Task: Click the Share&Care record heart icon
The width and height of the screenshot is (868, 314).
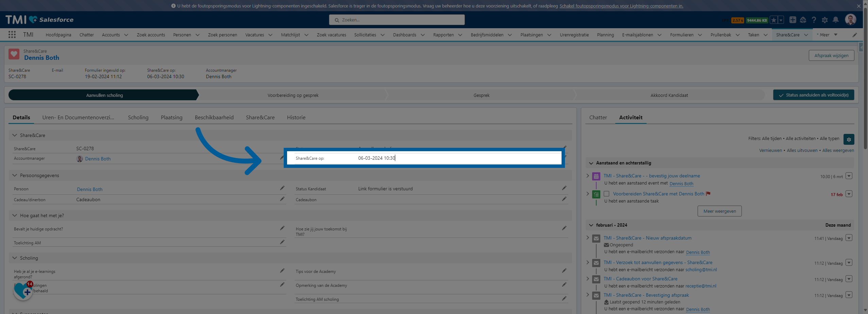Action: pos(14,54)
